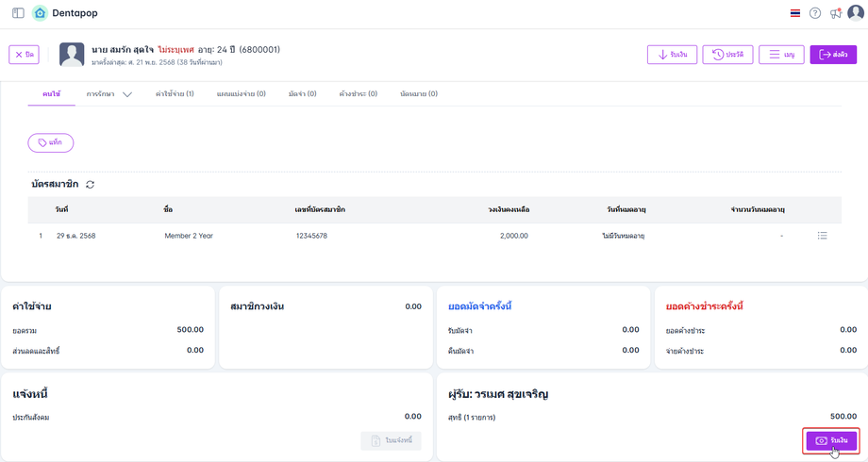Switch language via Thai flag icon
This screenshot has width=868, height=462.
pos(795,13)
